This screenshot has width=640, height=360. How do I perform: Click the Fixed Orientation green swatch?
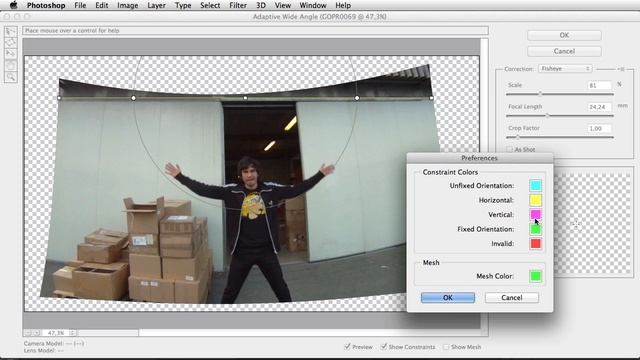pyautogui.click(x=535, y=229)
